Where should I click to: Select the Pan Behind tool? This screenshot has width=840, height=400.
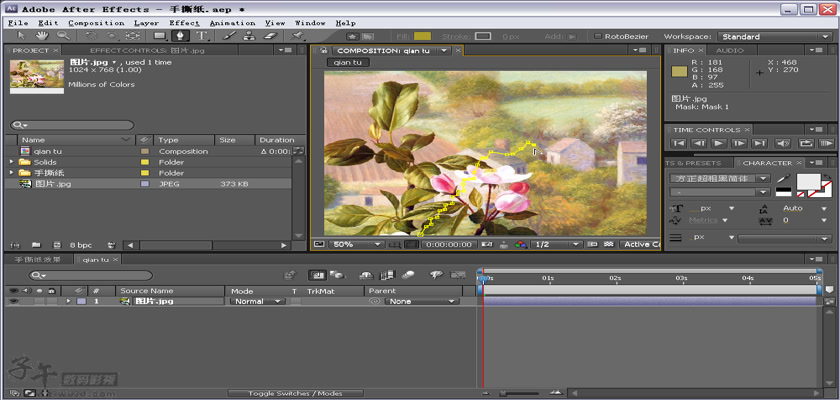tap(132, 36)
